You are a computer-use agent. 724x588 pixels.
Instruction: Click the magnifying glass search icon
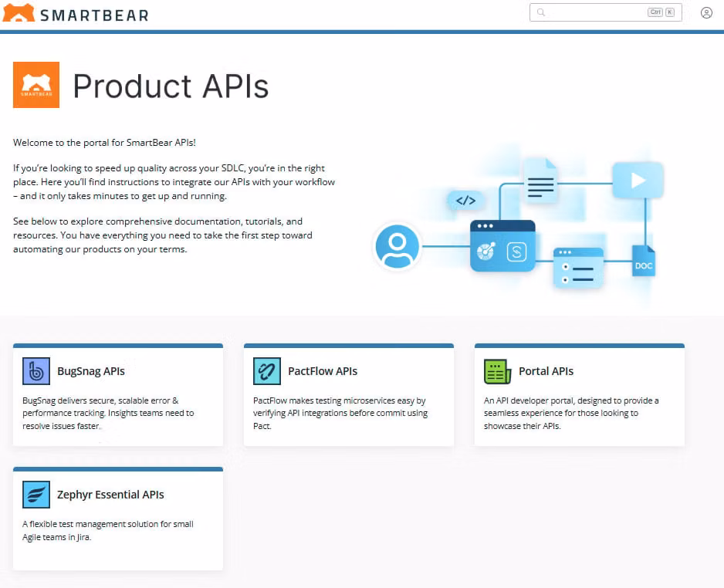click(x=541, y=12)
